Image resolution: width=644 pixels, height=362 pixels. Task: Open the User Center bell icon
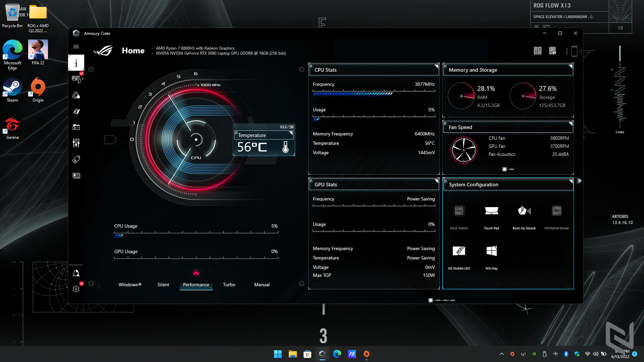coord(76,273)
